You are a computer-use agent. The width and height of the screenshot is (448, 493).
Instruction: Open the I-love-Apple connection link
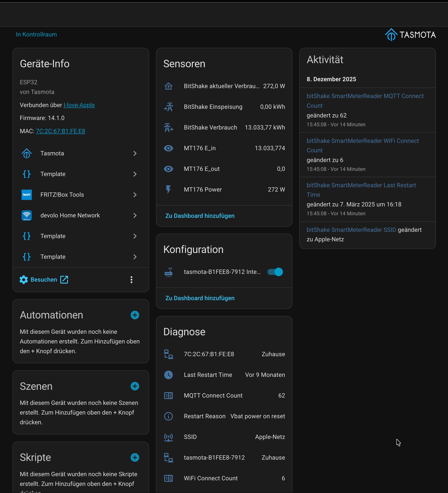click(x=79, y=105)
